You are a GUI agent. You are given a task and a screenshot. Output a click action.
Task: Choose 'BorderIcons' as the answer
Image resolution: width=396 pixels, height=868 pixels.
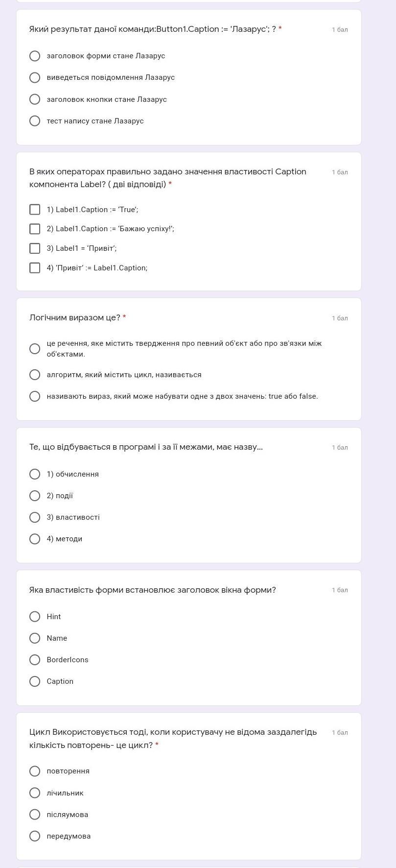pos(35,660)
